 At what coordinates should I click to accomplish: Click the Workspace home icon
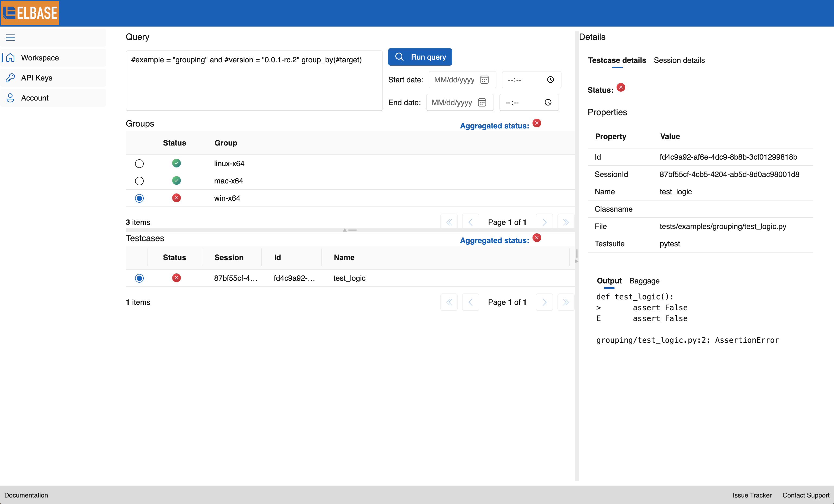[x=11, y=57]
